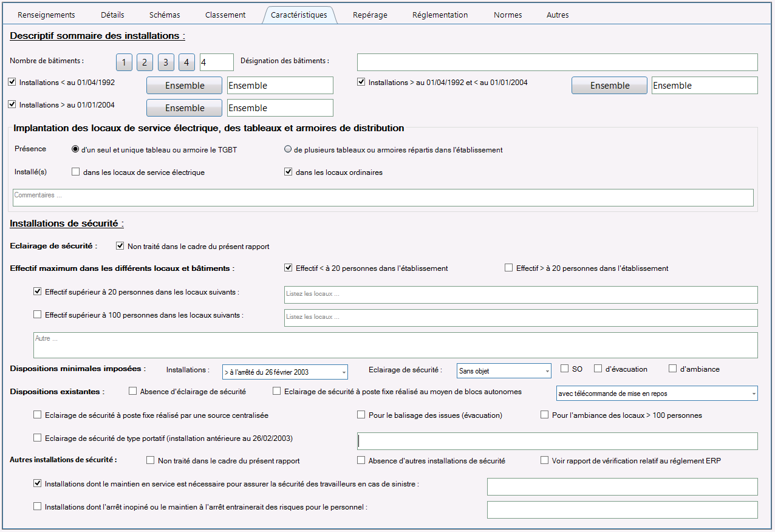Select 'de plusieurs tableaux ou armoires' radio option
The width and height of the screenshot is (775, 532).
coord(288,149)
